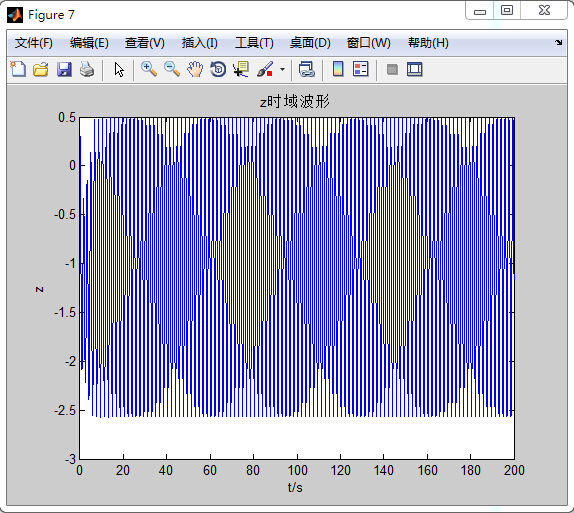Activate the Pan hand tool
The height and width of the screenshot is (513, 574).
195,69
